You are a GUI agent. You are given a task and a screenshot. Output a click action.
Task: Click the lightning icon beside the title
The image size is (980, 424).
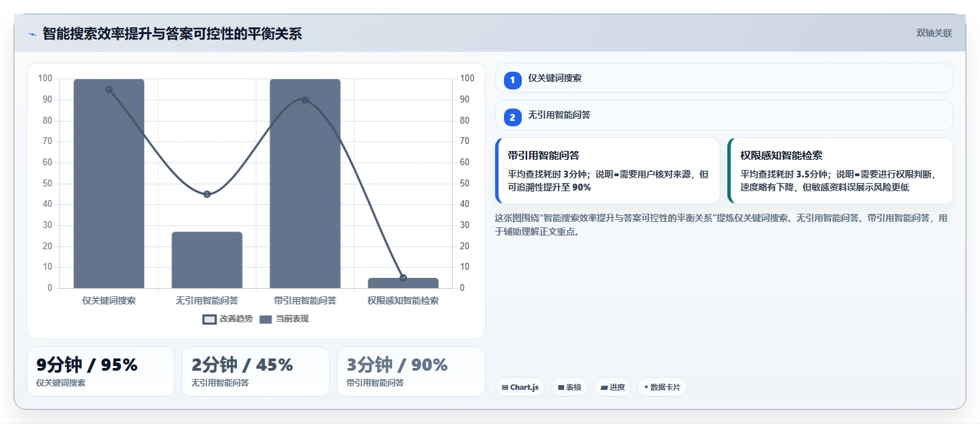pyautogui.click(x=32, y=34)
